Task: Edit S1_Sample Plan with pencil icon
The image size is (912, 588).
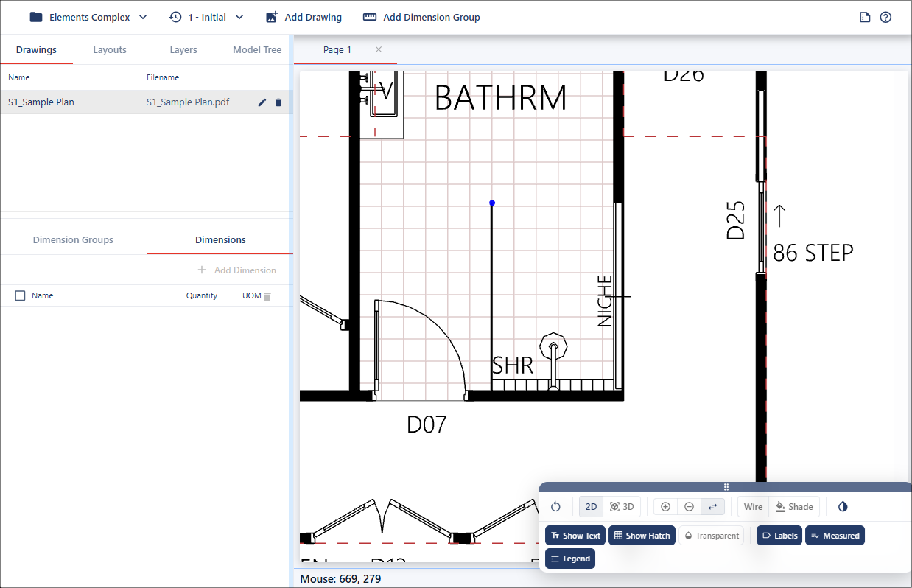Action: [262, 102]
